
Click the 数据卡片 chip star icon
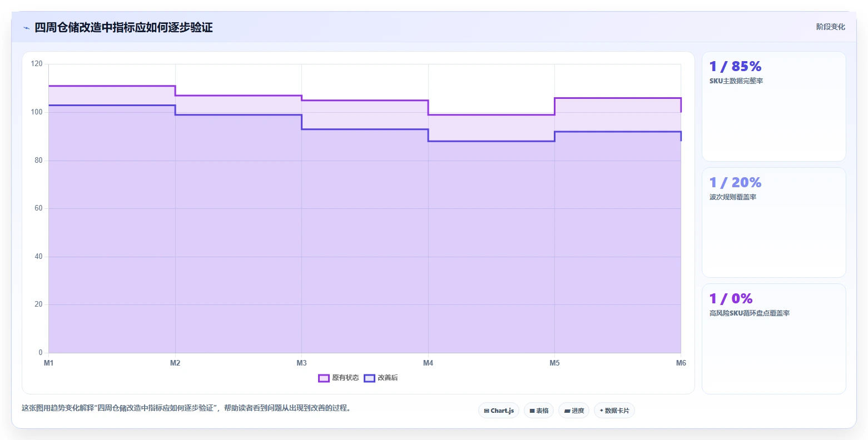coord(602,411)
